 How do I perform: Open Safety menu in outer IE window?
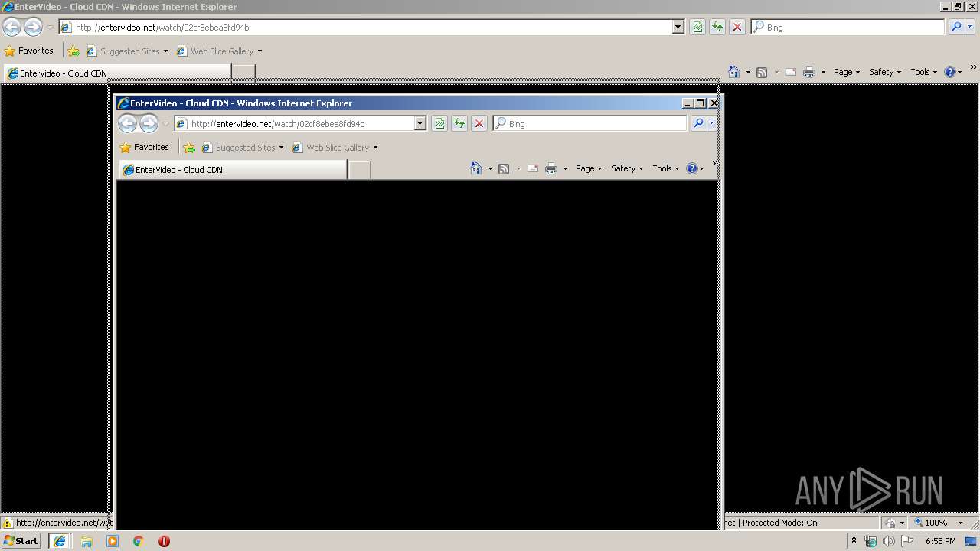(885, 72)
